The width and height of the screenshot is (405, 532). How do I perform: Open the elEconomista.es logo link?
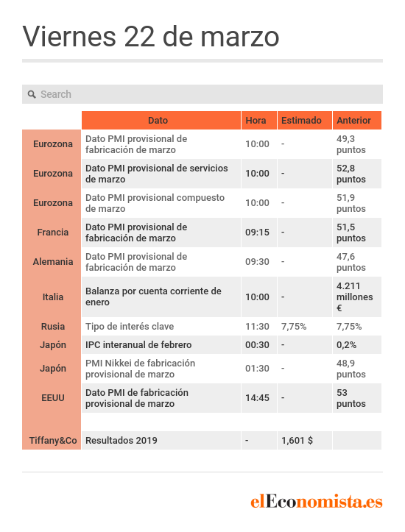pyautogui.click(x=317, y=501)
